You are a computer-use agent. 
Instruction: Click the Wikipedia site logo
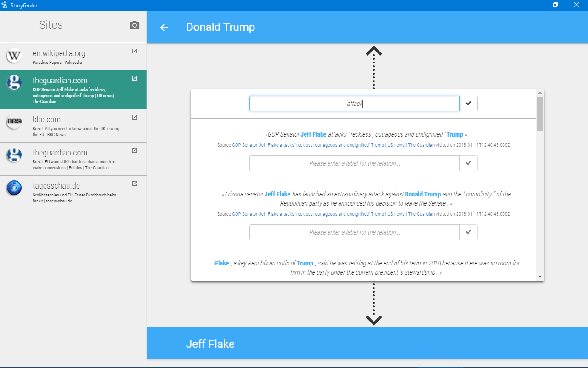(14, 56)
